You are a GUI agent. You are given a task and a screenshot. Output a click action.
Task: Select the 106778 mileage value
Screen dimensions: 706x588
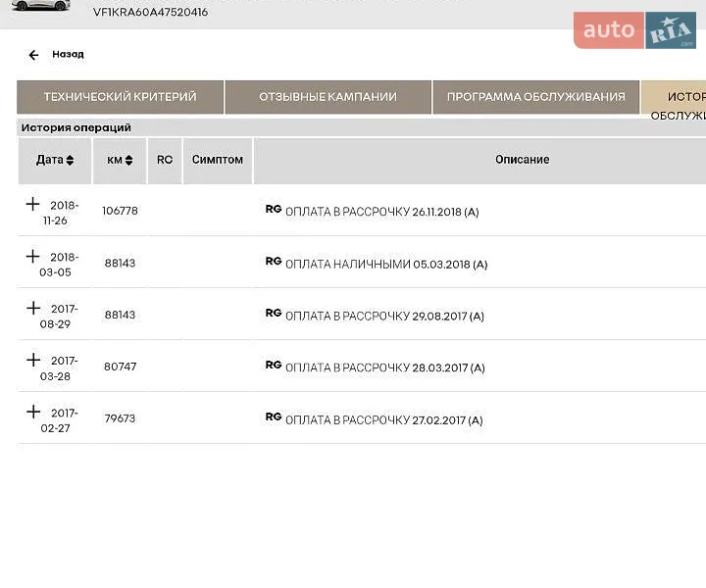pos(120,211)
